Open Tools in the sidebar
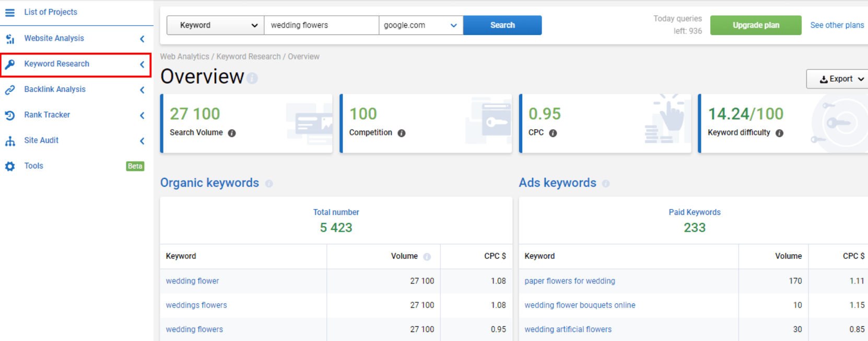Viewport: 868px width, 341px height. tap(33, 166)
